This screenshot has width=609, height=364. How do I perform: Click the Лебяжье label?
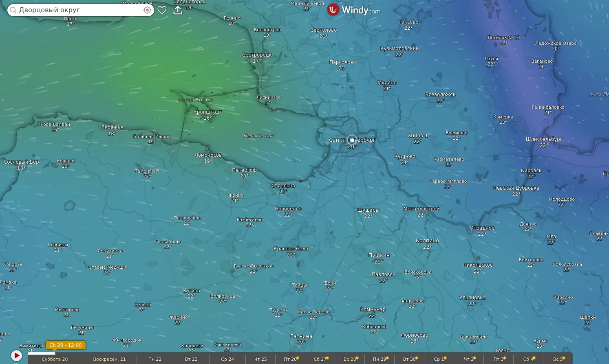click(112, 127)
